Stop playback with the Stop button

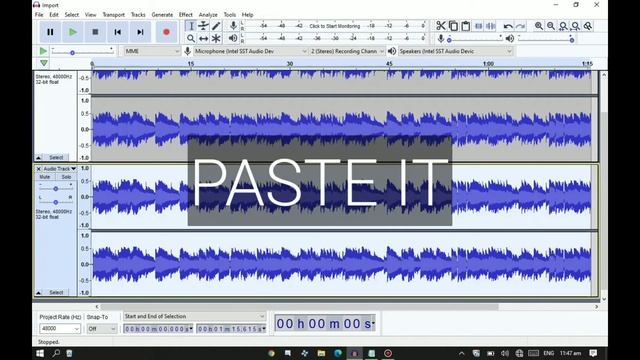(x=95, y=32)
